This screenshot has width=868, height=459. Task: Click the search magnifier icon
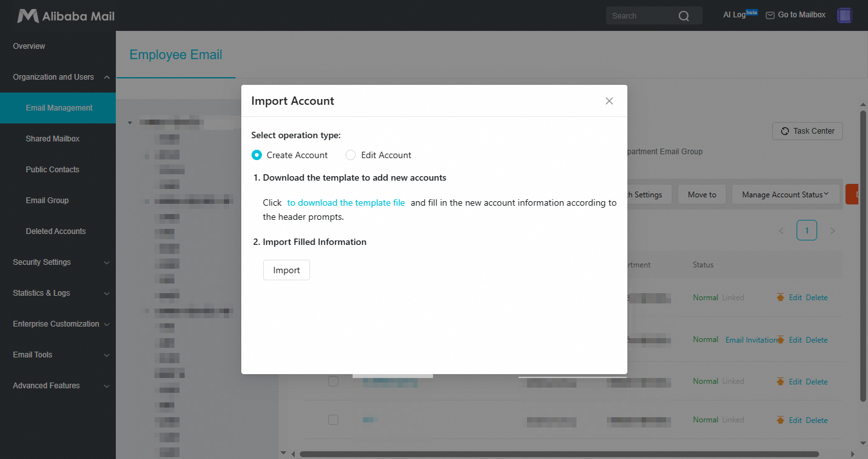[x=683, y=16]
